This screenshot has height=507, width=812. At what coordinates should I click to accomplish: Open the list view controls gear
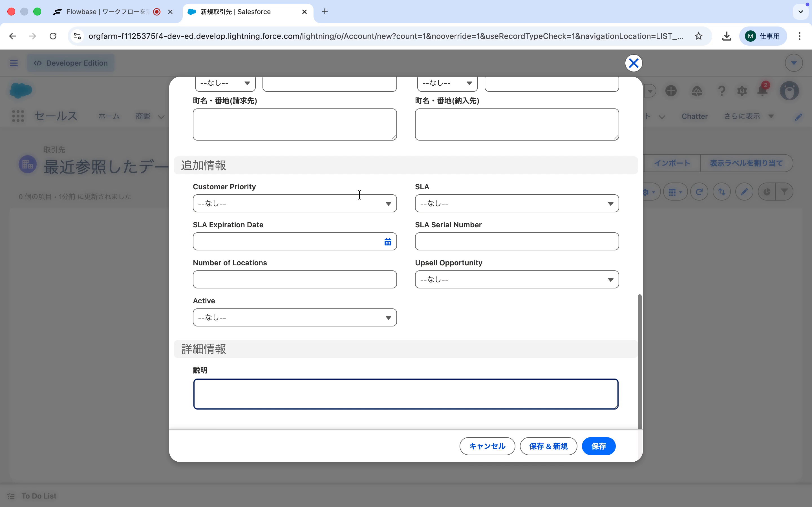(x=646, y=192)
